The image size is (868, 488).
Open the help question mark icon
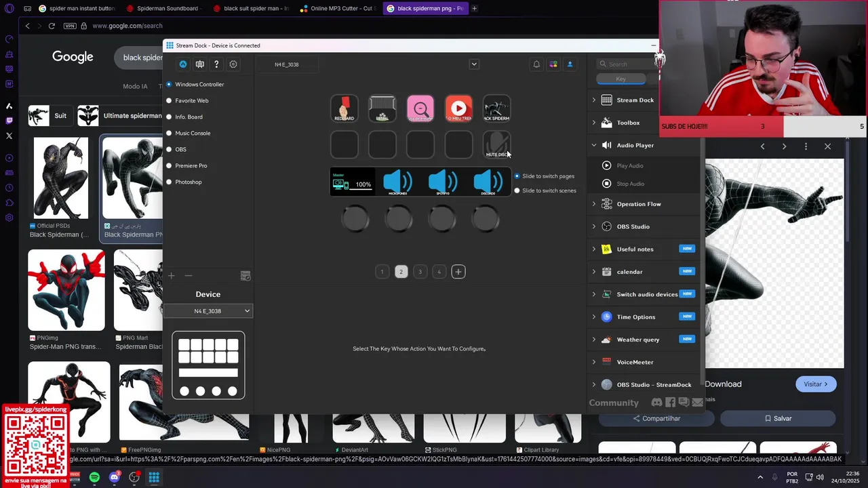[x=216, y=64]
